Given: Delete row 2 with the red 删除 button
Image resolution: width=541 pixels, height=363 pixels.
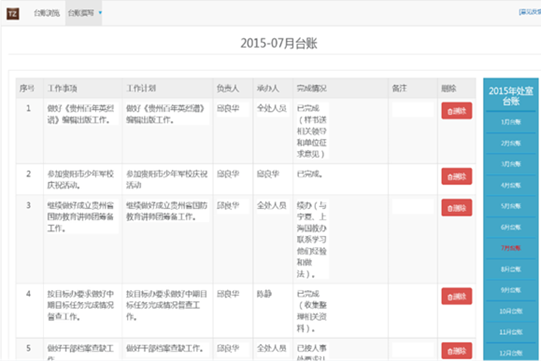Looking at the screenshot, I should coord(456,176).
